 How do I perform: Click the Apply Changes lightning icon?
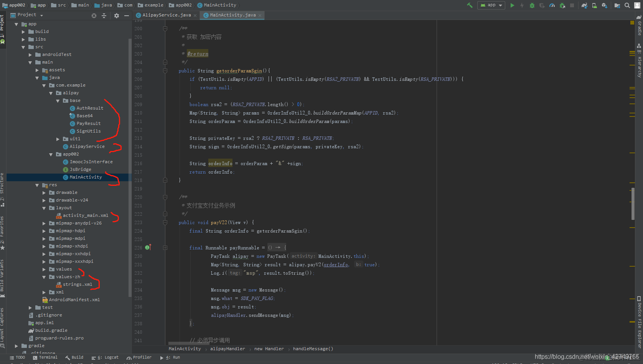(522, 5)
